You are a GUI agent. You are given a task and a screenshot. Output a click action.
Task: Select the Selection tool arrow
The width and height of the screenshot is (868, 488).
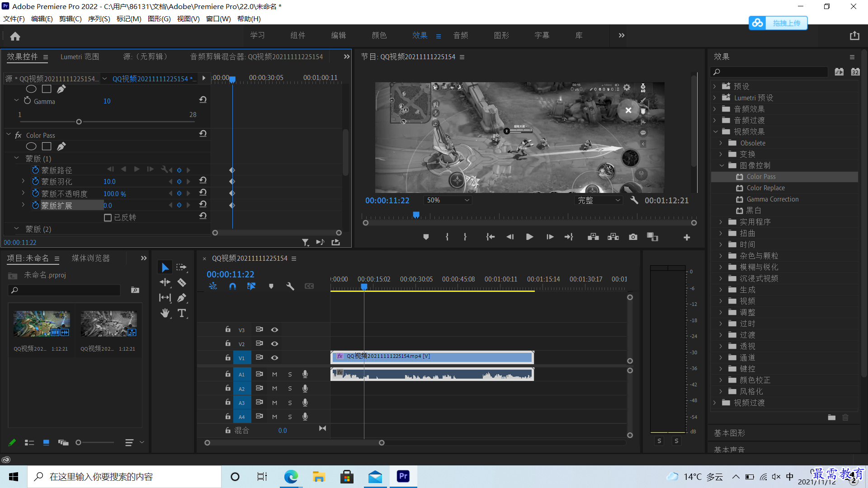165,267
